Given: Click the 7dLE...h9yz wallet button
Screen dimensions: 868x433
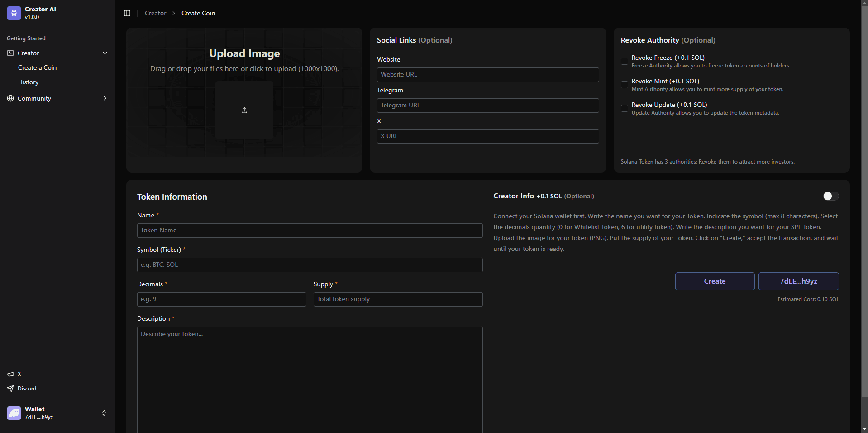Looking at the screenshot, I should (x=798, y=281).
